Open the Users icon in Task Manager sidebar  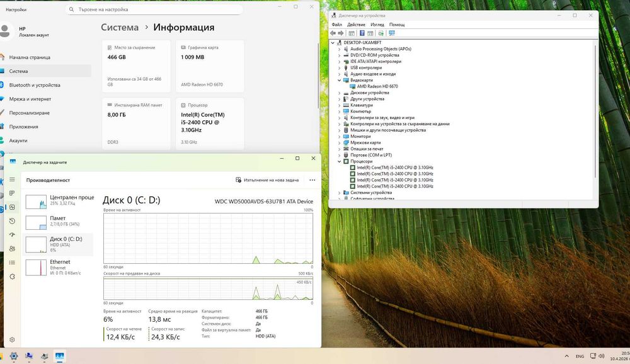[x=12, y=249]
